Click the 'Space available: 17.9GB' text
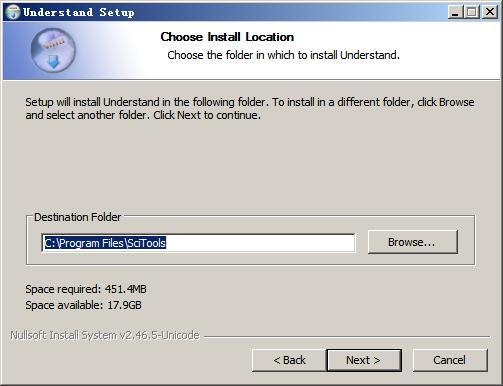The width and height of the screenshot is (503, 386). click(83, 305)
